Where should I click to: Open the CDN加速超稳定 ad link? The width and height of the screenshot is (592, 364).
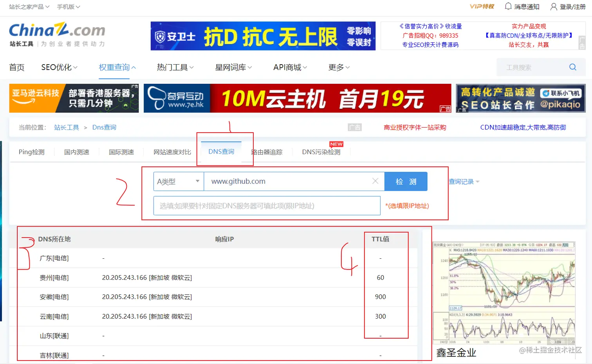coord(523,127)
